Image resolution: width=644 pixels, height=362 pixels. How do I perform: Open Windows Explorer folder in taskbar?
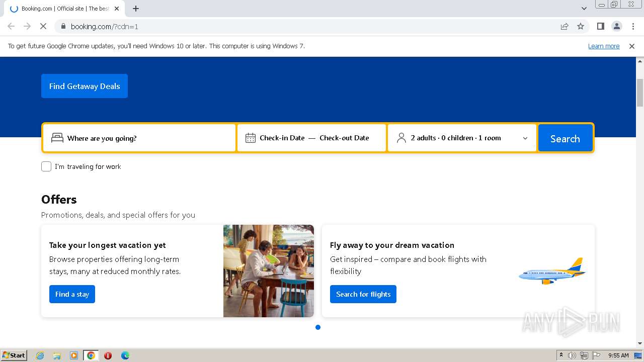pyautogui.click(x=57, y=355)
